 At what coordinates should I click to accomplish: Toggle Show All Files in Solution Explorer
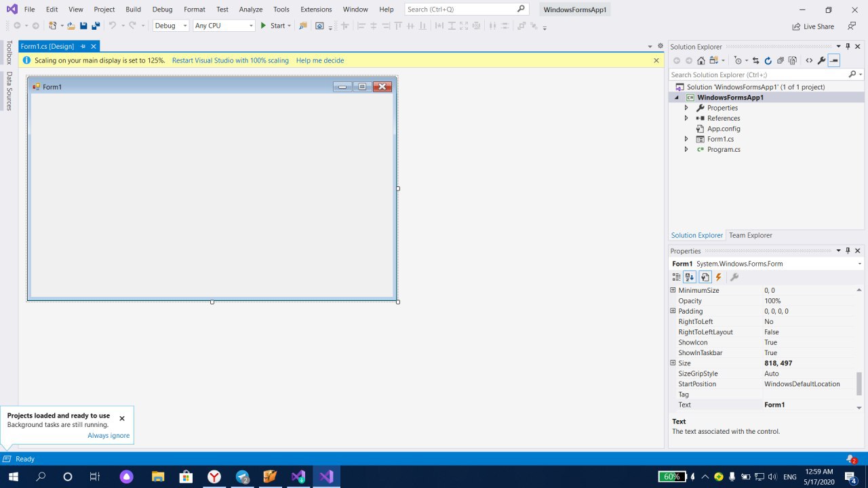792,60
